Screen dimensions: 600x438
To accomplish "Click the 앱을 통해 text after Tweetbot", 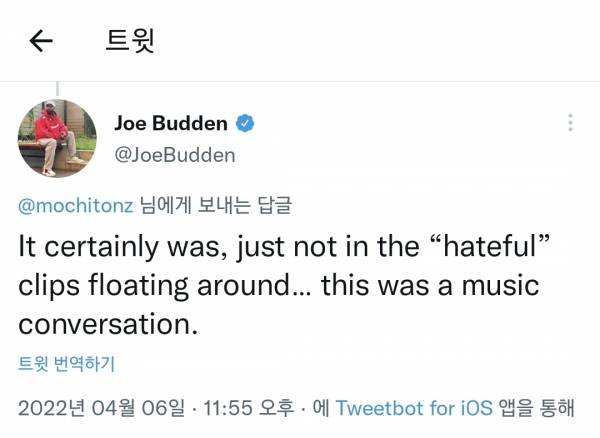I will (547, 408).
